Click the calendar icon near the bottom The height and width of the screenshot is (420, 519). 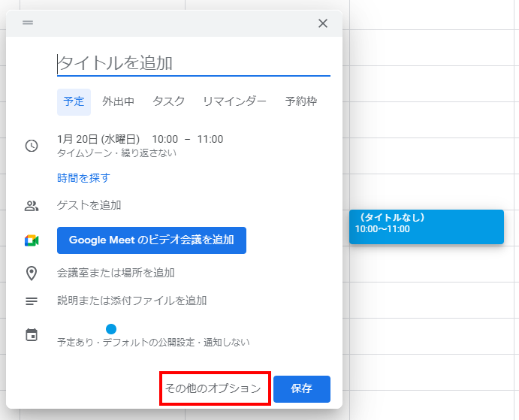tap(32, 335)
